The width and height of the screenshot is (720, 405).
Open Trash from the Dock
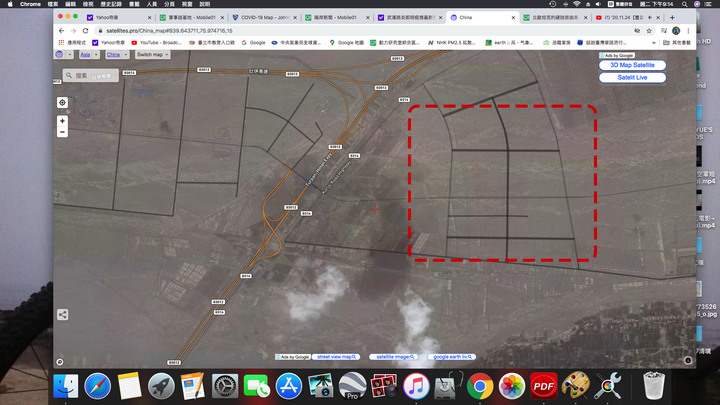pos(654,386)
